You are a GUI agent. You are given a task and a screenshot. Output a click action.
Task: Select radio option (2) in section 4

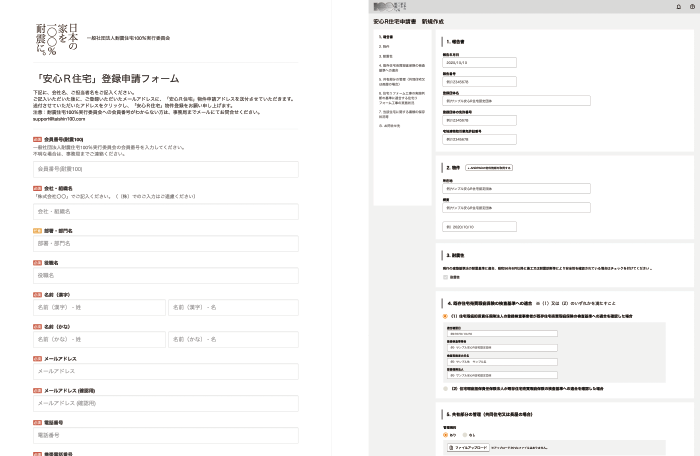coord(445,388)
